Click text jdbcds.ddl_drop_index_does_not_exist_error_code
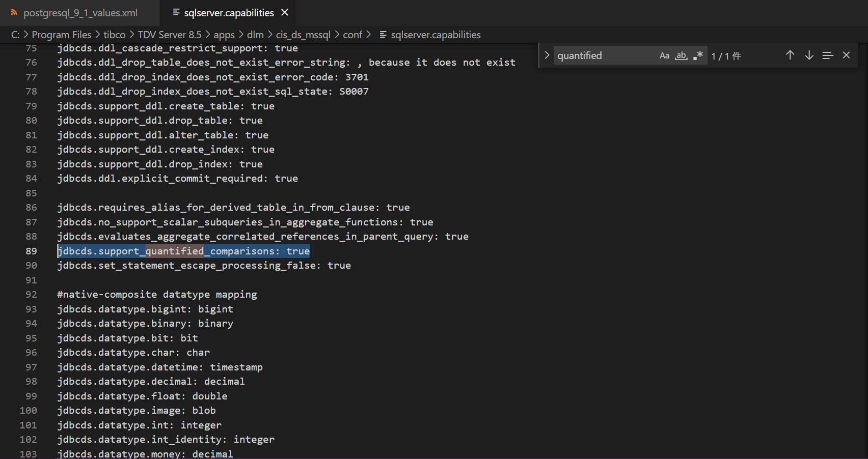868x459 pixels. (195, 77)
